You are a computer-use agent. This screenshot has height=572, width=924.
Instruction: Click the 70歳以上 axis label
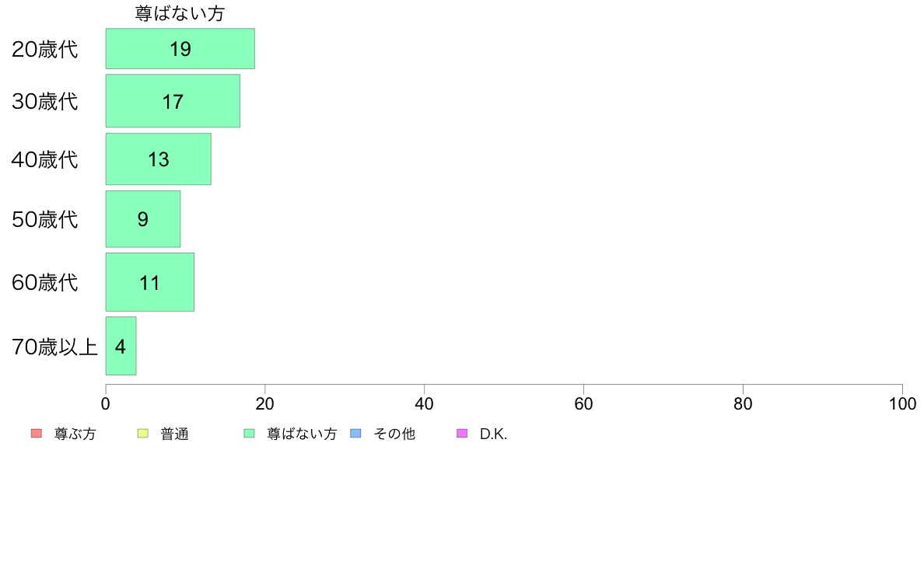click(54, 347)
